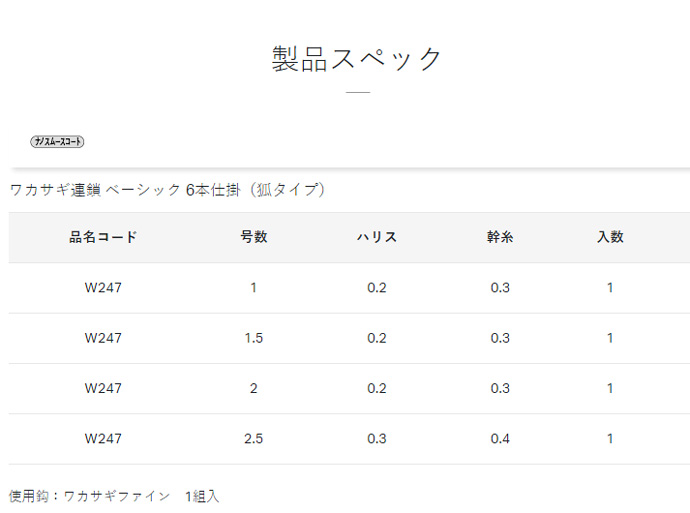Image resolution: width=690 pixels, height=513 pixels.
Task: Click 幹糸 0.3 in the size 2 row
Action: (x=500, y=388)
